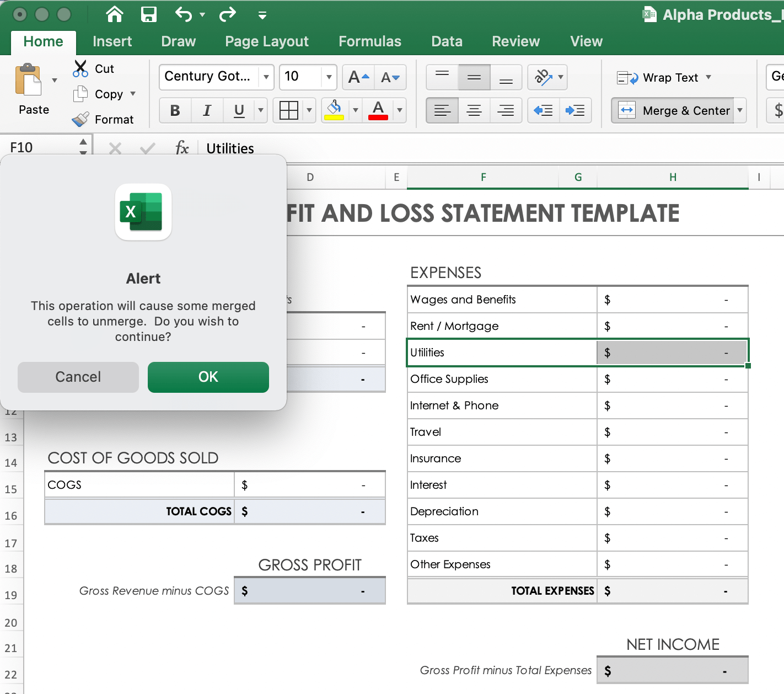Click the Home house icon

pos(115,14)
